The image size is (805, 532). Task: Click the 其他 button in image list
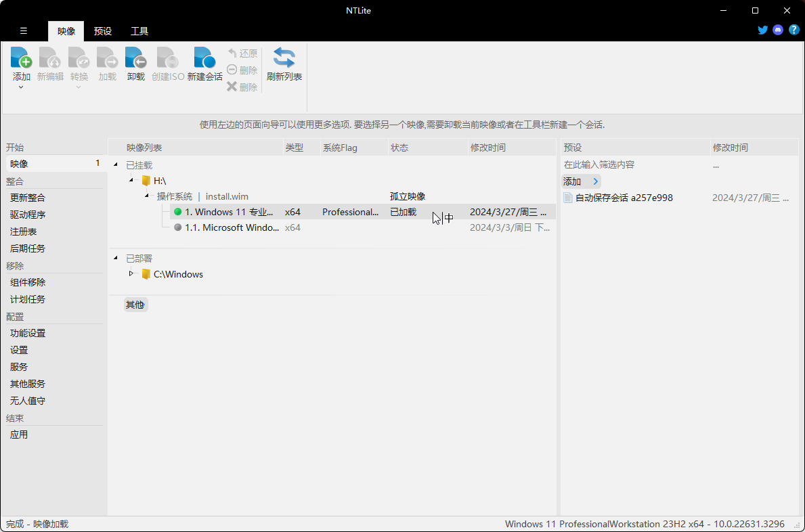click(135, 305)
